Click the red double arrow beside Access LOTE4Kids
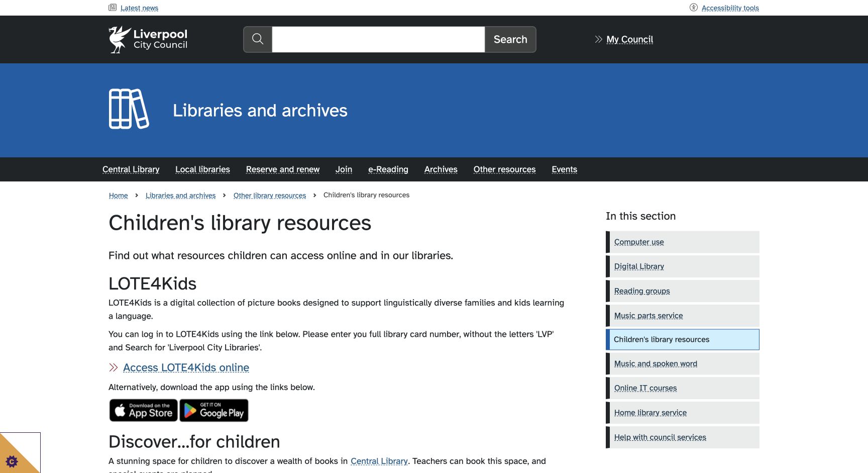868x473 pixels. pos(114,367)
